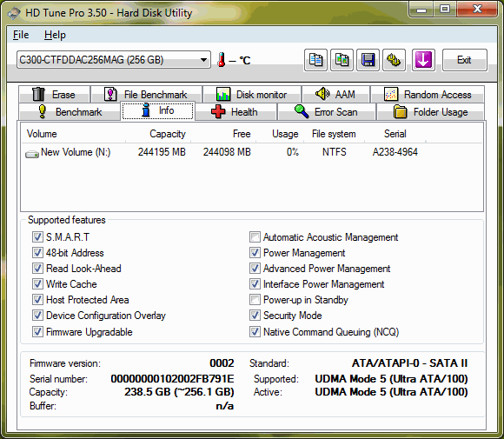
Task: Toggle the Write Cache checkbox
Action: click(x=37, y=284)
